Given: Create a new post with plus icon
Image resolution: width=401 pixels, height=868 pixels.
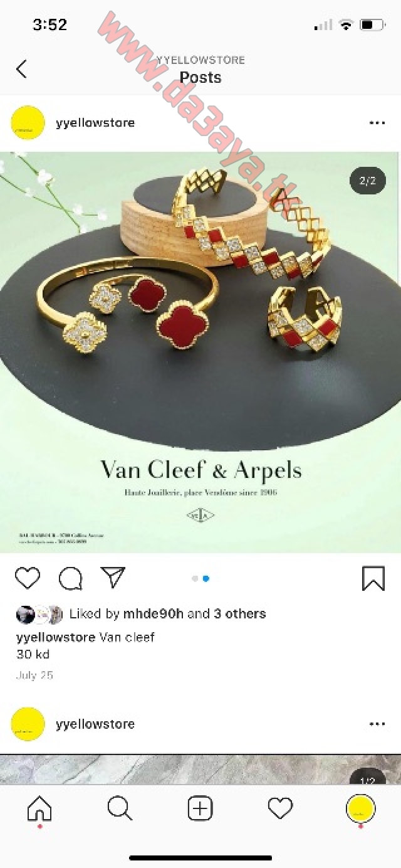Looking at the screenshot, I should 200,808.
